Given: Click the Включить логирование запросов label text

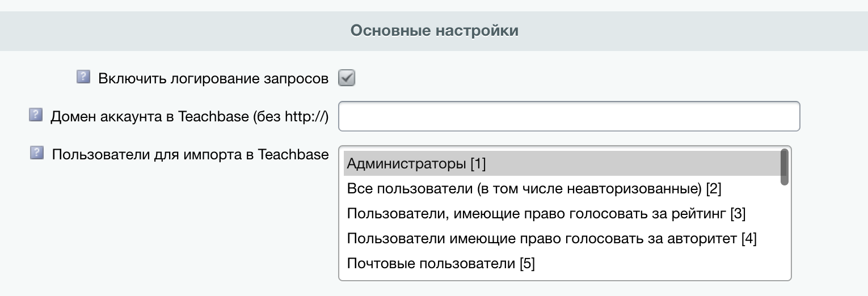Looking at the screenshot, I should click(213, 78).
